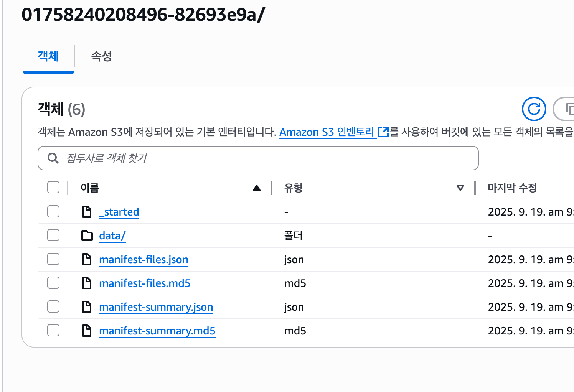This screenshot has width=574, height=392.
Task: Click the file icon beside manifest-summary.md5
Action: tap(87, 331)
